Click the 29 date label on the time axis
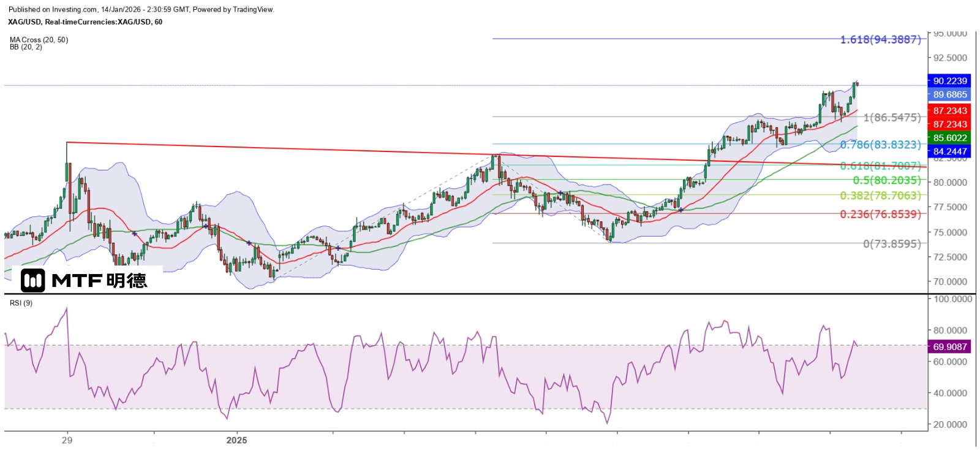The image size is (980, 450). 67,440
